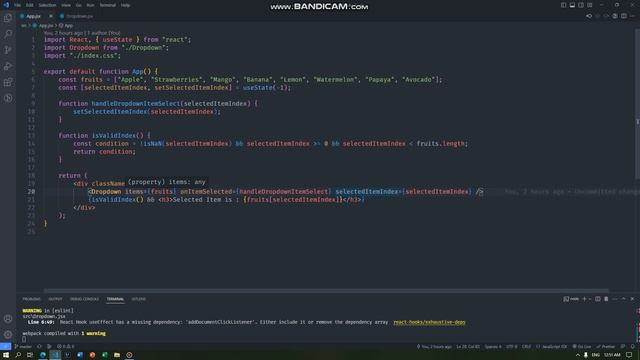Click the errors and warnings count in status bar
The height and width of the screenshot is (360, 640).
(66, 347)
